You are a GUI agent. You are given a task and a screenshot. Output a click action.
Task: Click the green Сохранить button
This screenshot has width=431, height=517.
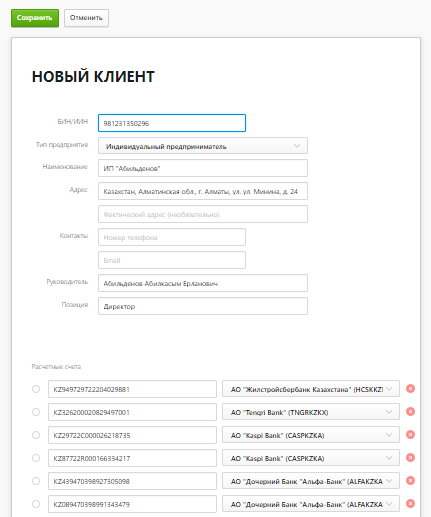[x=35, y=18]
